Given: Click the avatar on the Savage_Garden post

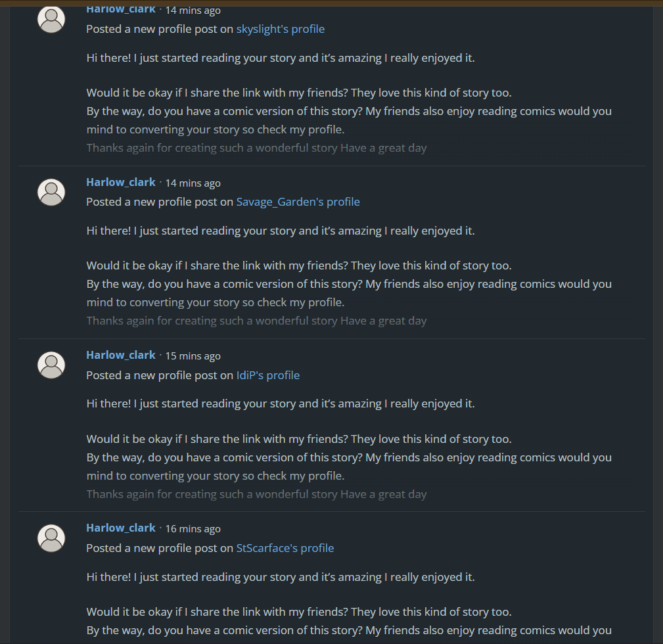Looking at the screenshot, I should tap(51, 192).
